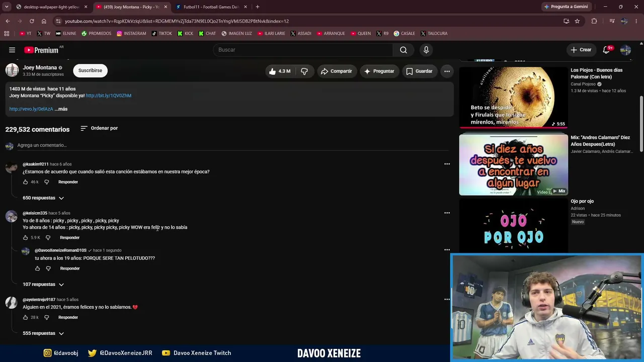Image resolution: width=644 pixels, height=362 pixels.
Task: Open options menu for @keisicm335 comment
Action: [447, 213]
